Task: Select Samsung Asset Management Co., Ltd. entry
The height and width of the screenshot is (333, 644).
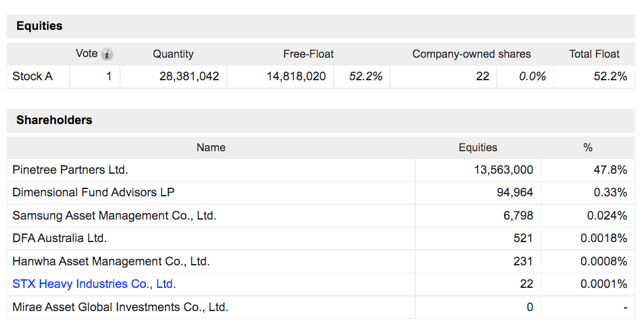Action: [114, 216]
